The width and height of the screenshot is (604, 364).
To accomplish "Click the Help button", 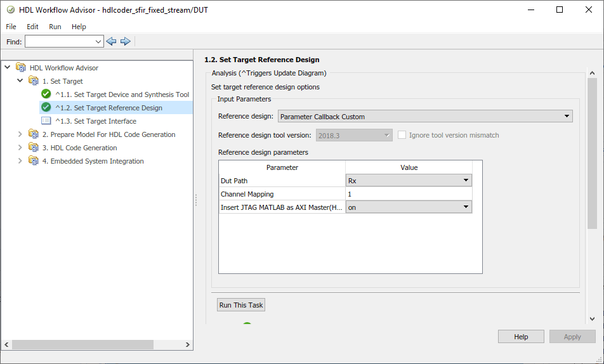I will (521, 337).
